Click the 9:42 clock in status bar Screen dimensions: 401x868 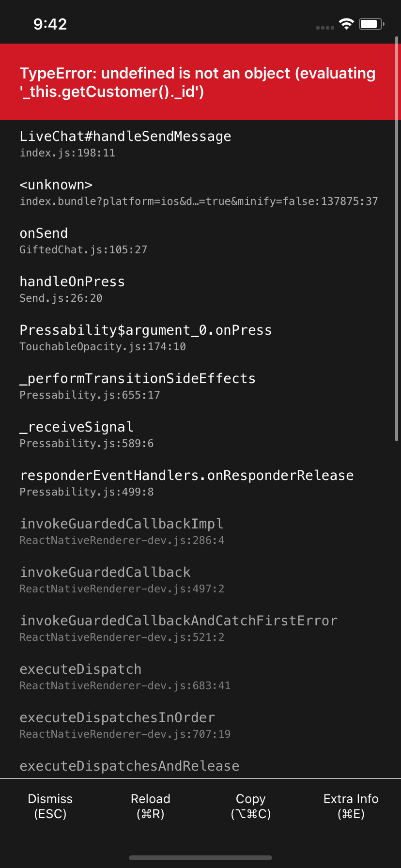click(x=50, y=24)
